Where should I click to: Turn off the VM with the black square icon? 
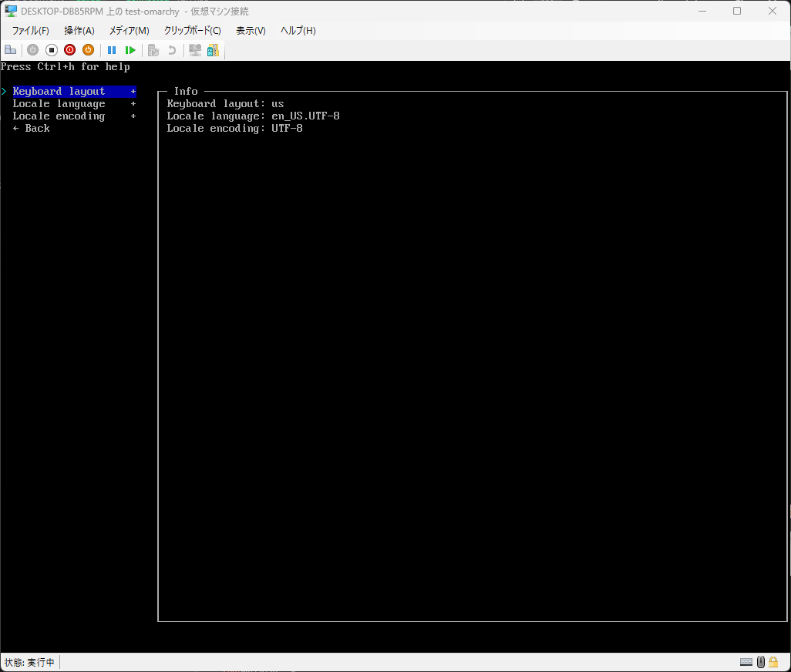coord(52,50)
